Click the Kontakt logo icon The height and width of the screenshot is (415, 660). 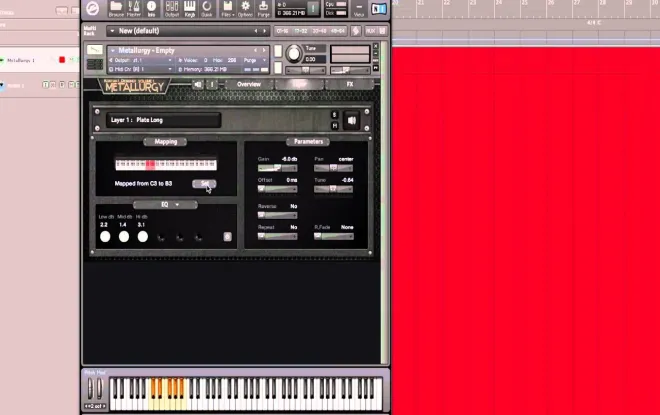(93, 8)
